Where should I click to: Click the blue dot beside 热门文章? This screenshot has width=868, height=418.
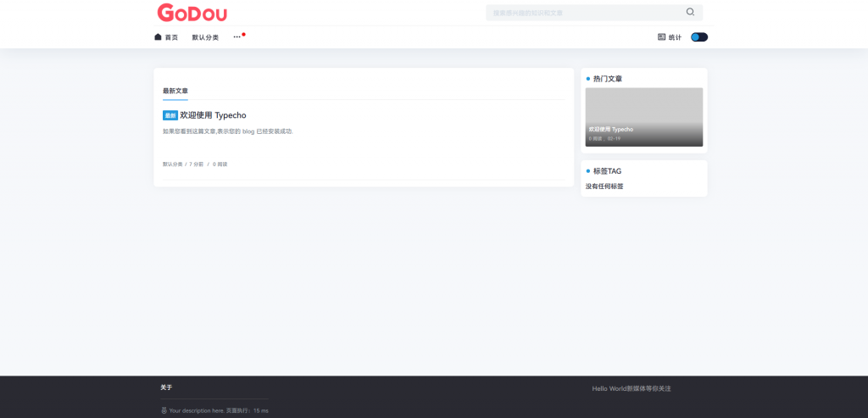point(588,79)
